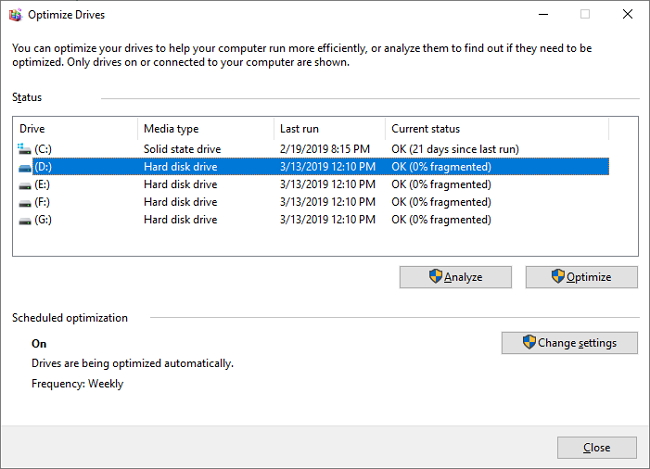Click the Optimize Drives app icon in title bar
Screen dimensions: 650x469
tap(12, 15)
